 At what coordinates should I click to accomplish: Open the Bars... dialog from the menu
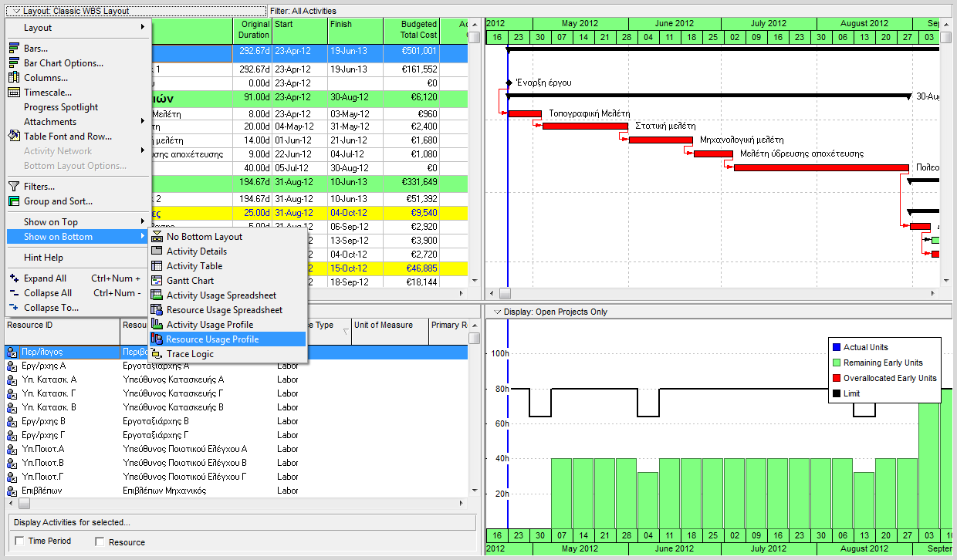click(78, 49)
